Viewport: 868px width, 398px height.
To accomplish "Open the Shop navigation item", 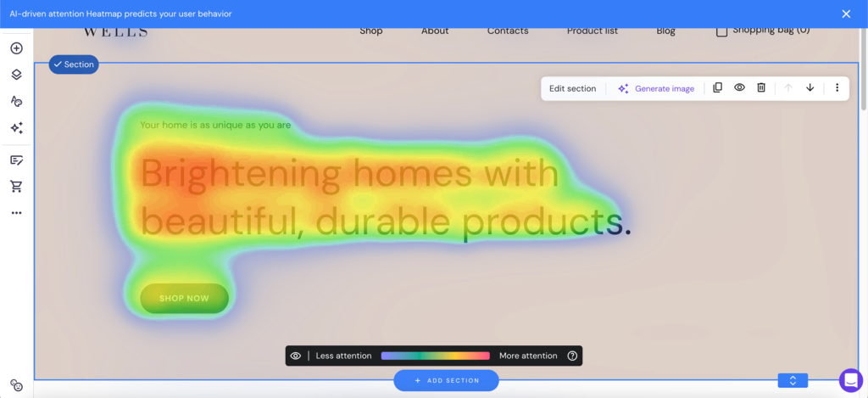I will pyautogui.click(x=371, y=31).
